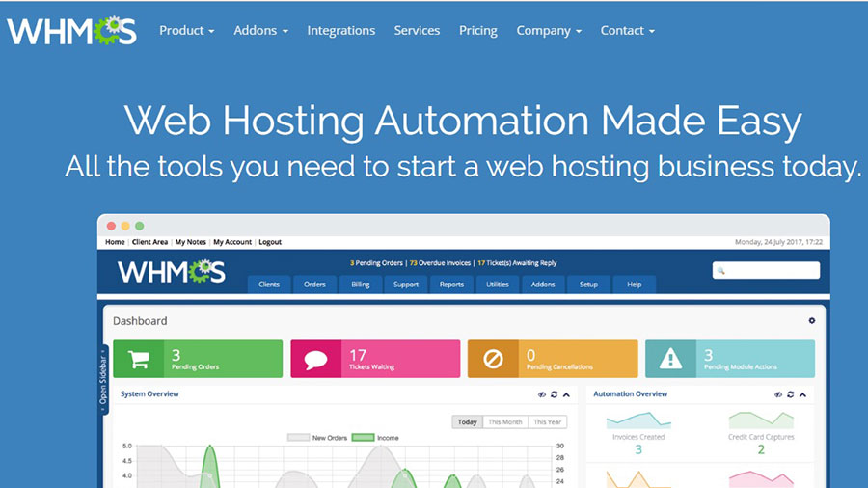868x488 pixels.
Task: Open the 3 Pending Module Actions card
Action: coord(730,359)
